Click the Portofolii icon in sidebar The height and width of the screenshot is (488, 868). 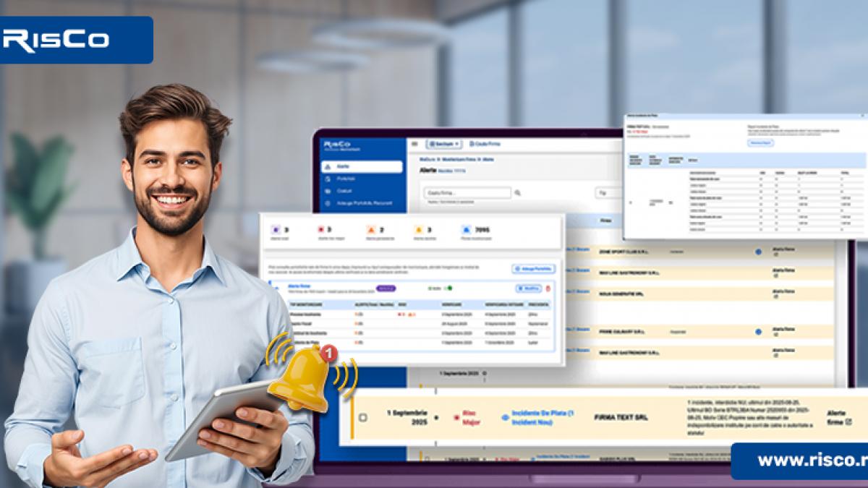pos(328,179)
